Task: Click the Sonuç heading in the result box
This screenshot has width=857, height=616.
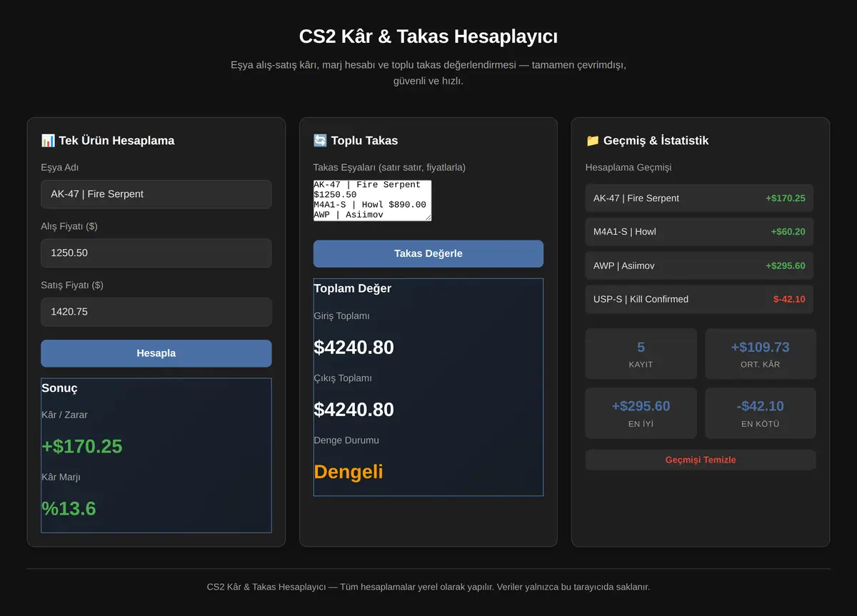Action: tap(59, 388)
